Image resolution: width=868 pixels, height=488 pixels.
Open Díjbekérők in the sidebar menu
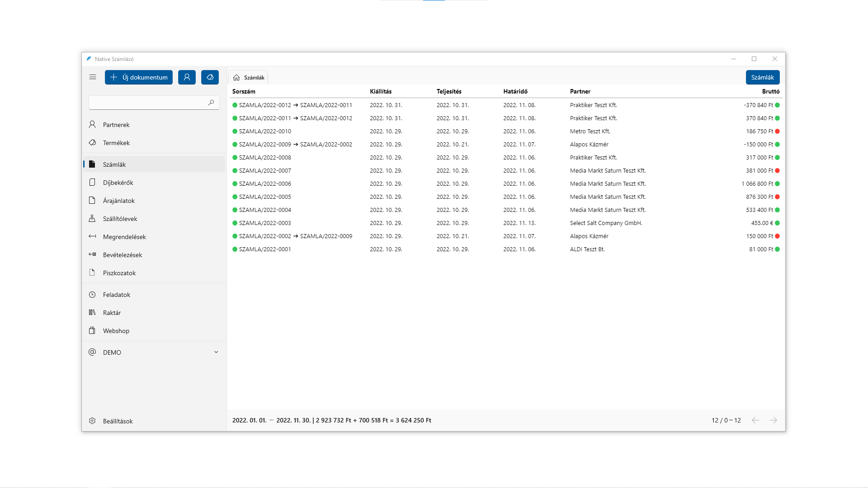[118, 183]
